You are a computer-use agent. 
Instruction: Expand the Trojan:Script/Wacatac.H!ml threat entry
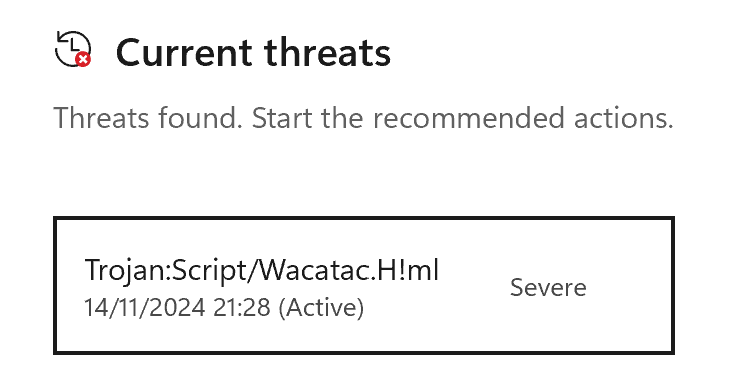pyautogui.click(x=364, y=285)
